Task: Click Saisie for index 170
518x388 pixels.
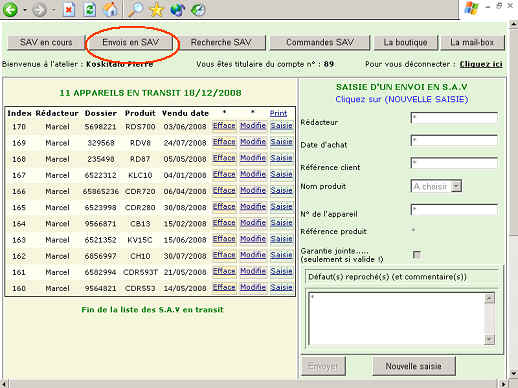Action: click(281, 126)
